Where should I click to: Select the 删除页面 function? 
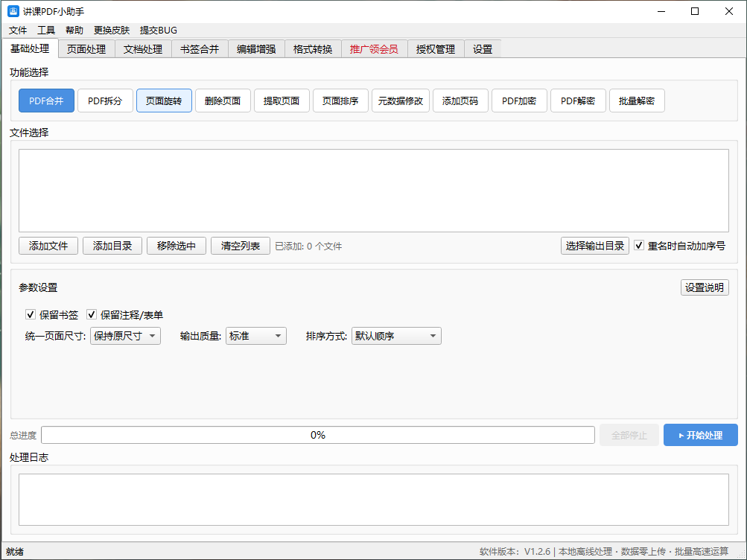[223, 101]
